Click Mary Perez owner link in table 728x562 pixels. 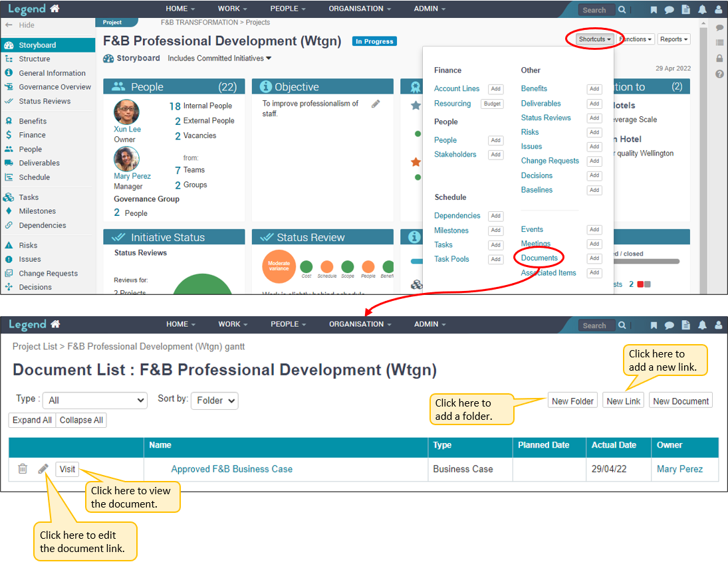pos(679,469)
